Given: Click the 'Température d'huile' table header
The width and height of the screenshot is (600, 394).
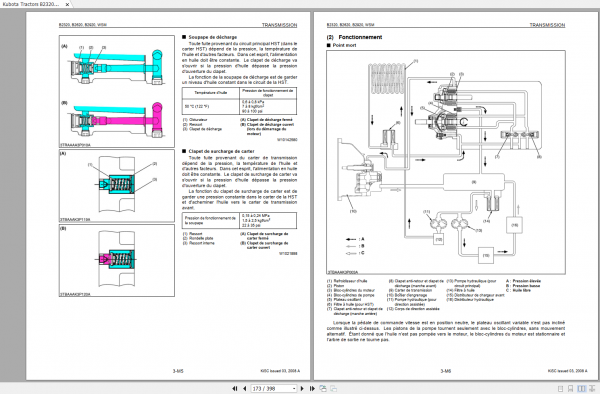Looking at the screenshot, I should click(x=210, y=93).
